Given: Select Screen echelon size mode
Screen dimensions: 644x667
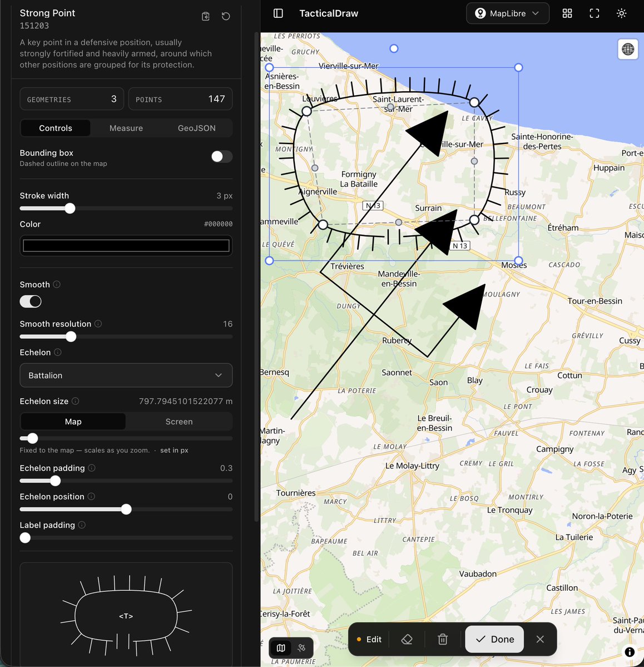Looking at the screenshot, I should pos(179,422).
